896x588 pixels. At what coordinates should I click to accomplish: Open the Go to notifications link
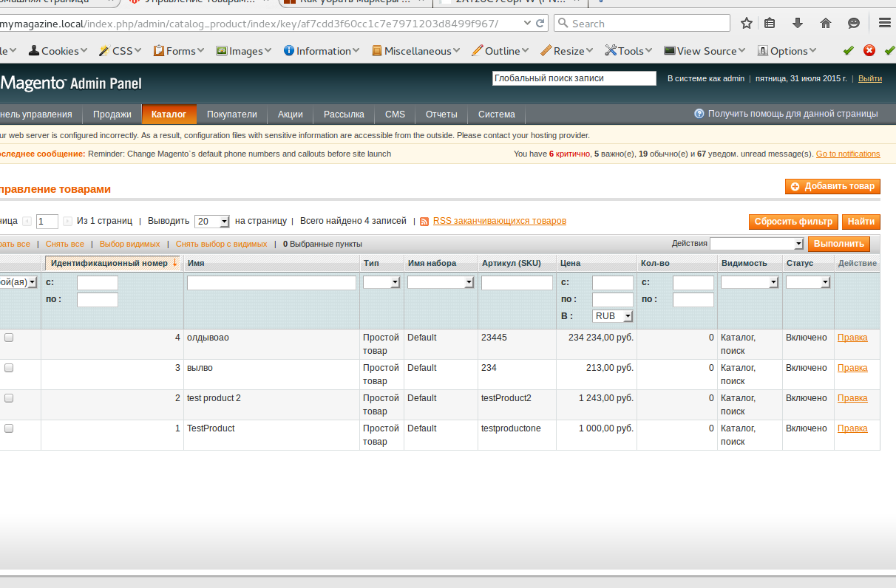click(848, 154)
